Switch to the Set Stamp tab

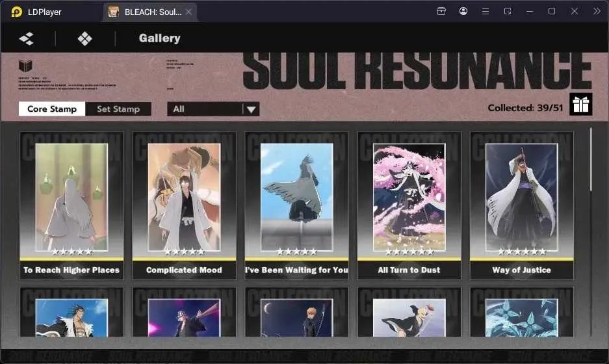(118, 109)
